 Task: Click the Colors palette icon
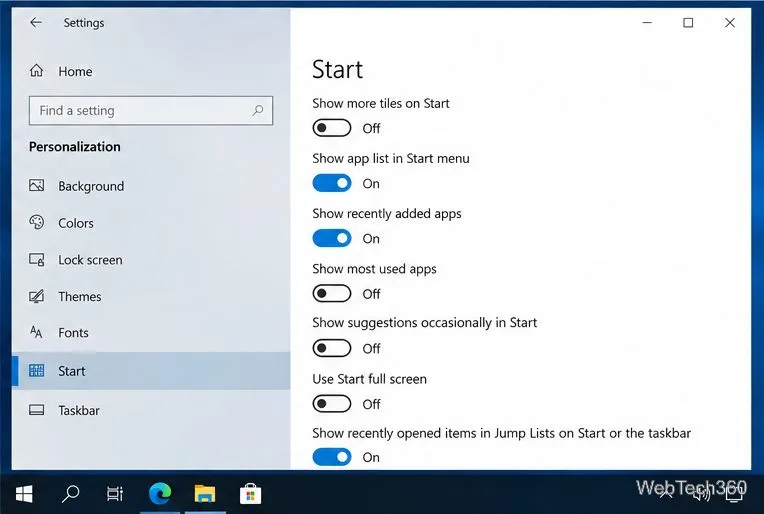pyautogui.click(x=37, y=223)
